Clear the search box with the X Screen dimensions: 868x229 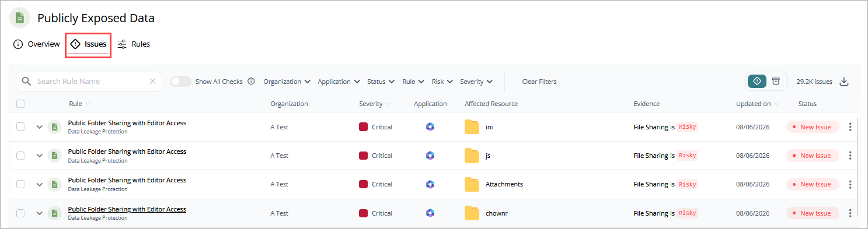(152, 82)
